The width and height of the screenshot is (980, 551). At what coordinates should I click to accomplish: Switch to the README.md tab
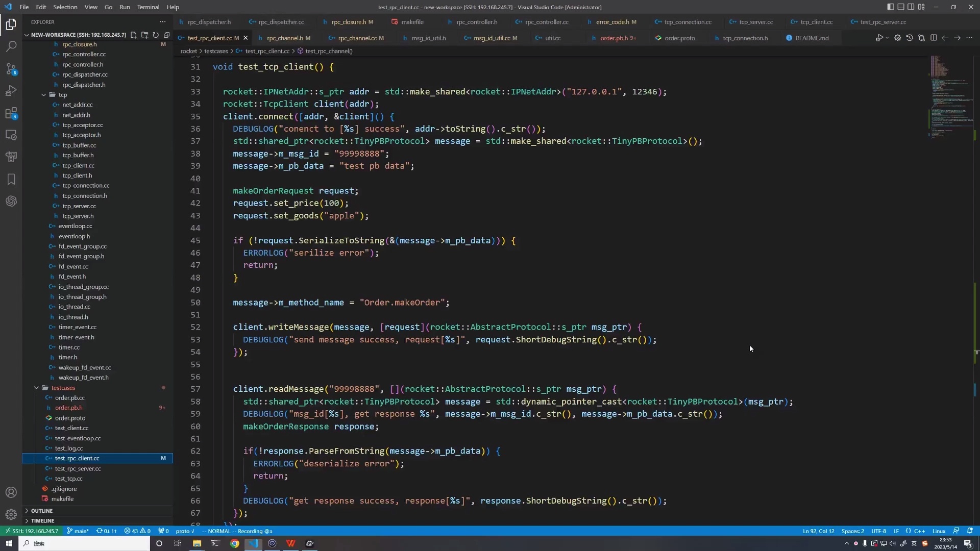coord(813,38)
